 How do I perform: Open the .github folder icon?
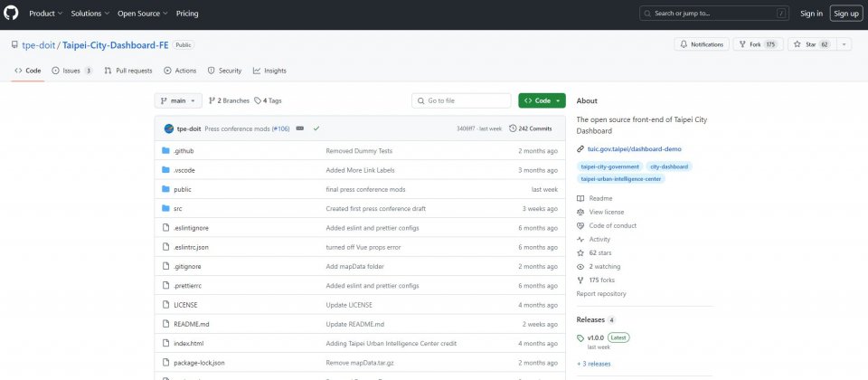click(165, 151)
